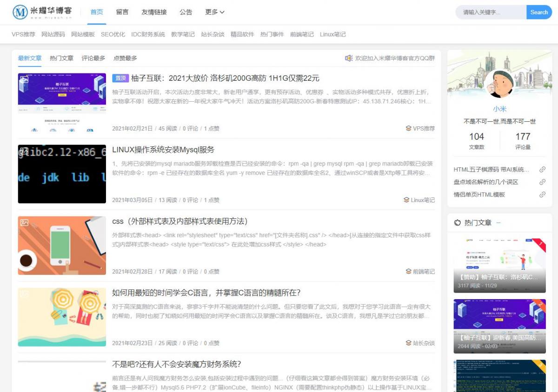Click the VPS推荐 category tag with layers icon

(x=420, y=129)
